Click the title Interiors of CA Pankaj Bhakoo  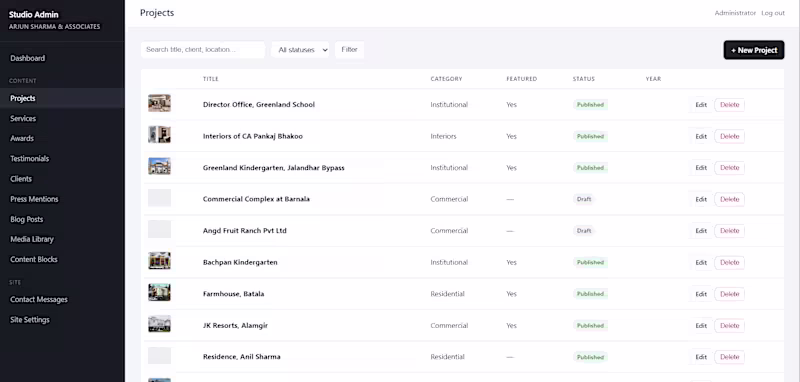pyautogui.click(x=253, y=136)
